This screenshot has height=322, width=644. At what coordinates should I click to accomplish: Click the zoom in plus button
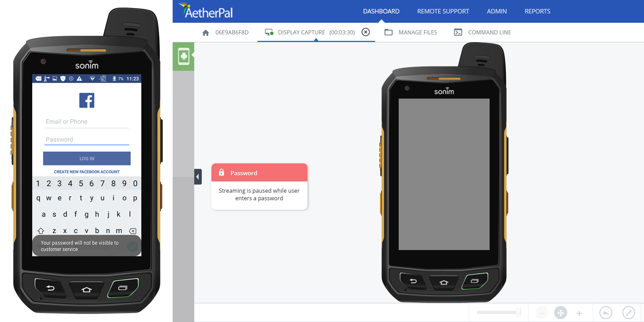point(579,313)
